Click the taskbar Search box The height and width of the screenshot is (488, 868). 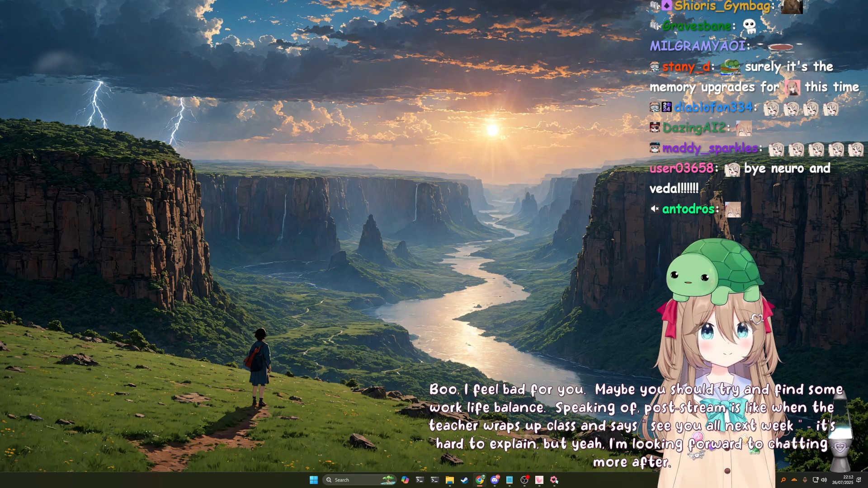[x=359, y=480]
